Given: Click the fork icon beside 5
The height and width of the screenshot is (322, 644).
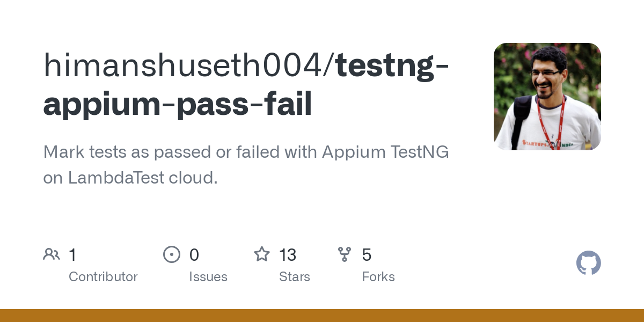Looking at the screenshot, I should 345,254.
